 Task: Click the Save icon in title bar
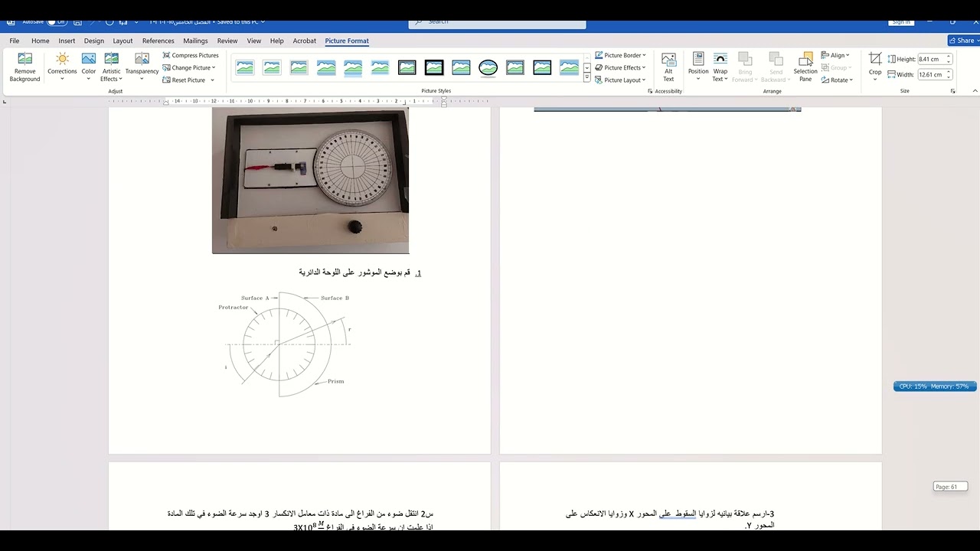(77, 21)
